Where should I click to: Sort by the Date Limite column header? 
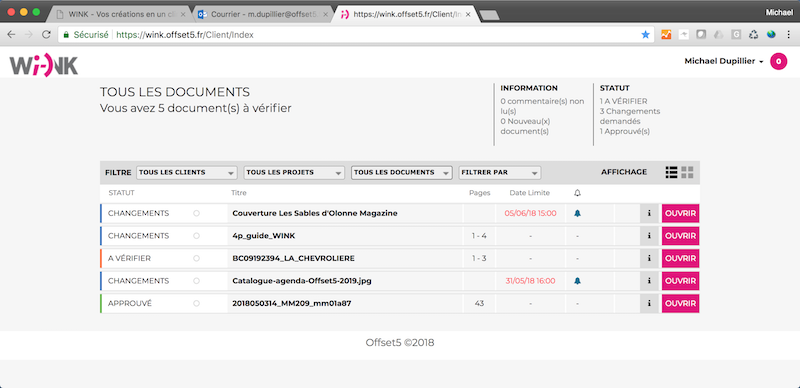coord(530,193)
